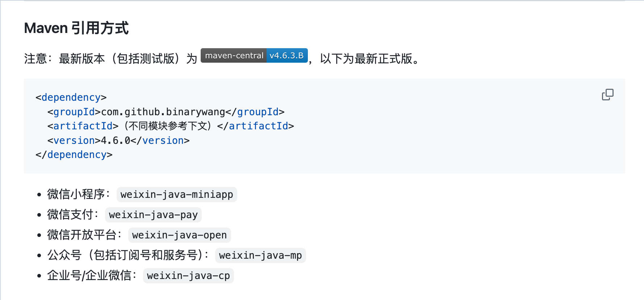Click the 不同模块参考下文 placeholder text
Screen dimensions: 644x300
(x=167, y=126)
